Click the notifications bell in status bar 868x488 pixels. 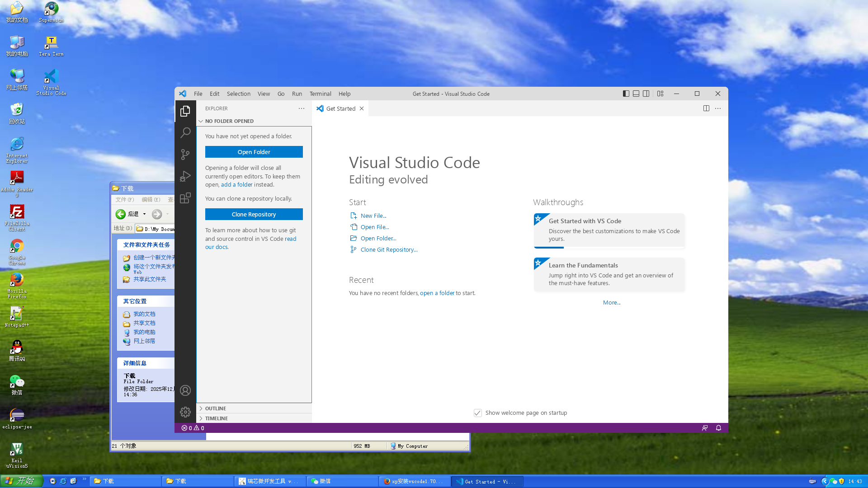(x=718, y=428)
